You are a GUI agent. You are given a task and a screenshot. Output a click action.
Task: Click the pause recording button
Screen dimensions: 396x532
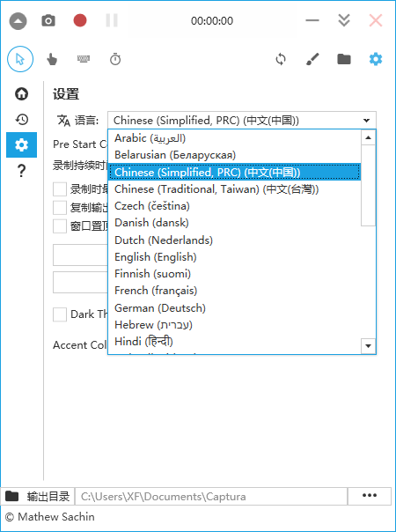[112, 20]
